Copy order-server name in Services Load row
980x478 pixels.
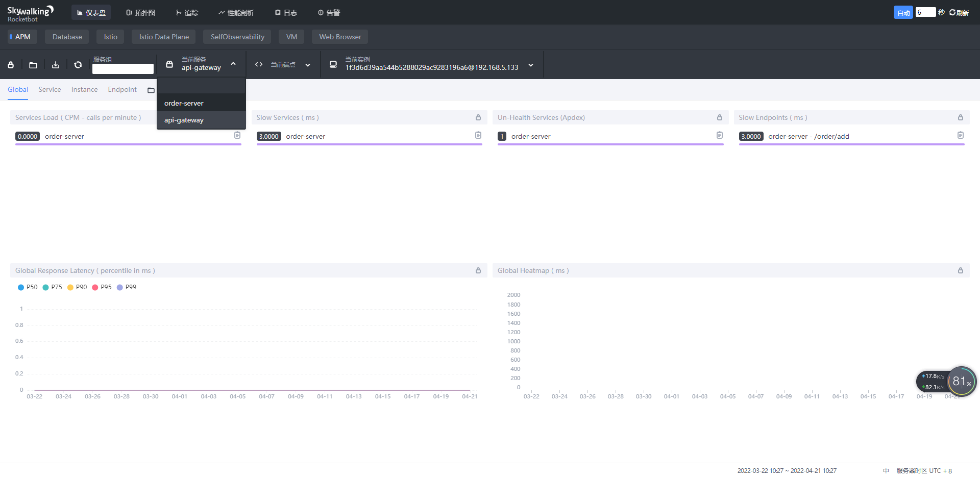click(x=237, y=135)
